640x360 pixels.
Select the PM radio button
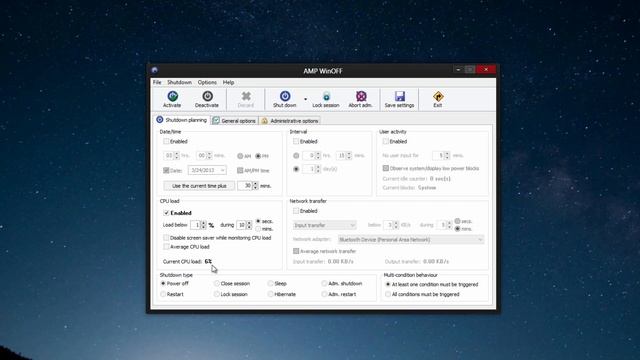tap(258, 156)
